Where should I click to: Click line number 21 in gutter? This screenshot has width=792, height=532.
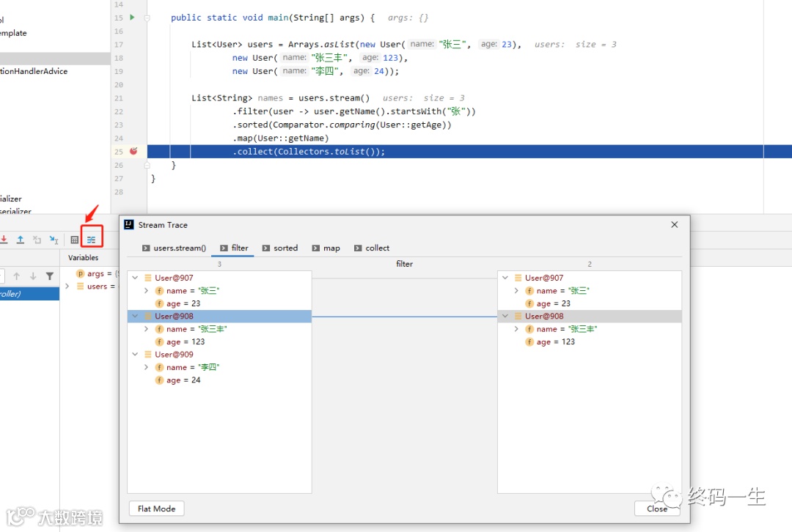click(x=119, y=98)
